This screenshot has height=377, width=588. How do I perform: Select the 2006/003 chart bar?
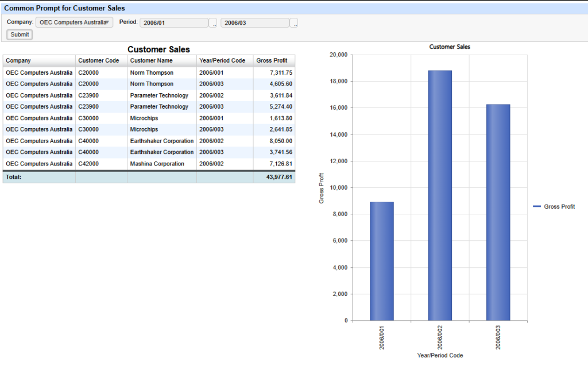pyautogui.click(x=498, y=212)
